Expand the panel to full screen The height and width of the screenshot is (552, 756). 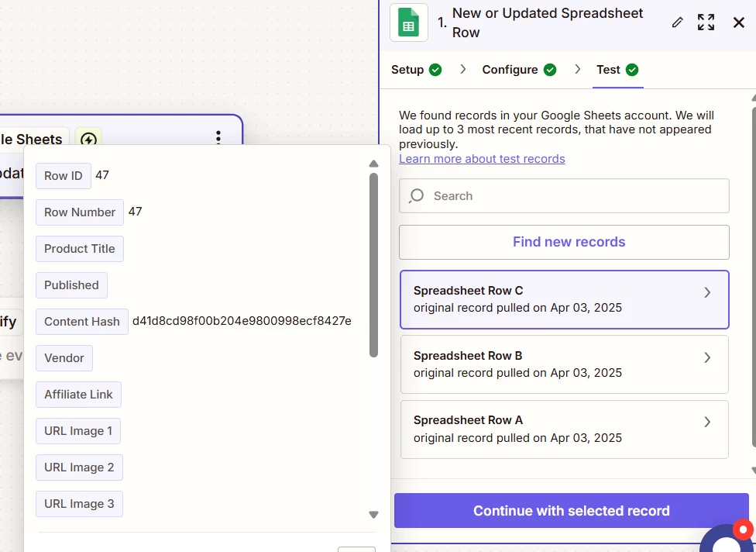pyautogui.click(x=706, y=22)
